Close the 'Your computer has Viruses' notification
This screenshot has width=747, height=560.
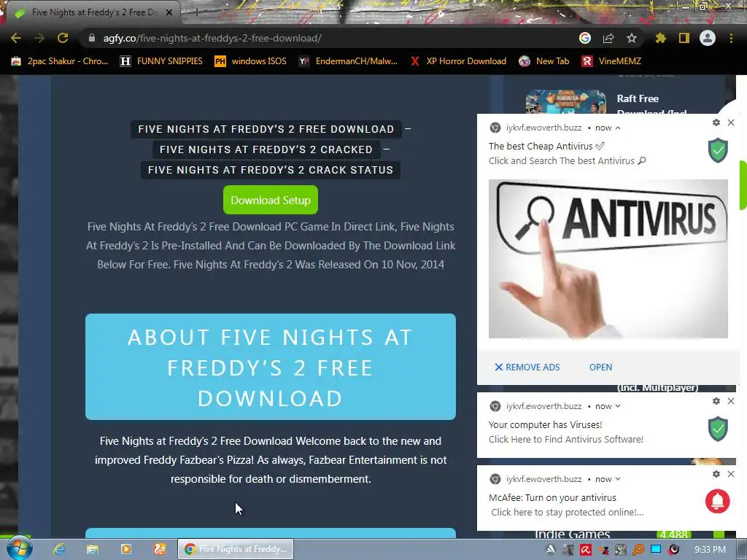[731, 401]
